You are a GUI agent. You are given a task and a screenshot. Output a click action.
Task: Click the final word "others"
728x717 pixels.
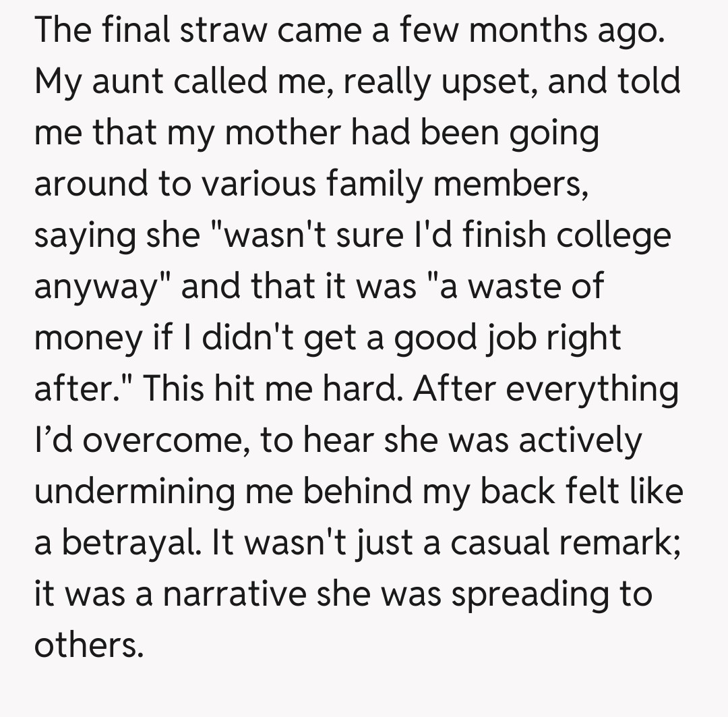[88, 646]
